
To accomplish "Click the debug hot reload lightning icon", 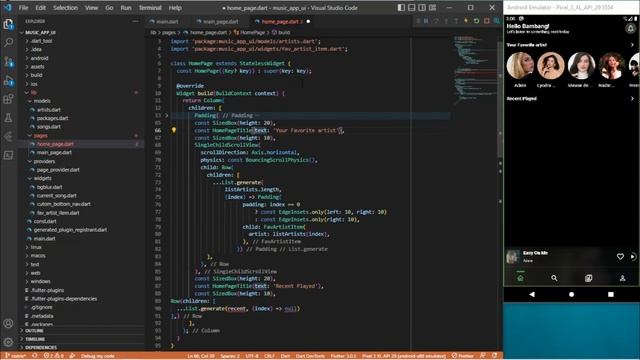I will (x=466, y=21).
